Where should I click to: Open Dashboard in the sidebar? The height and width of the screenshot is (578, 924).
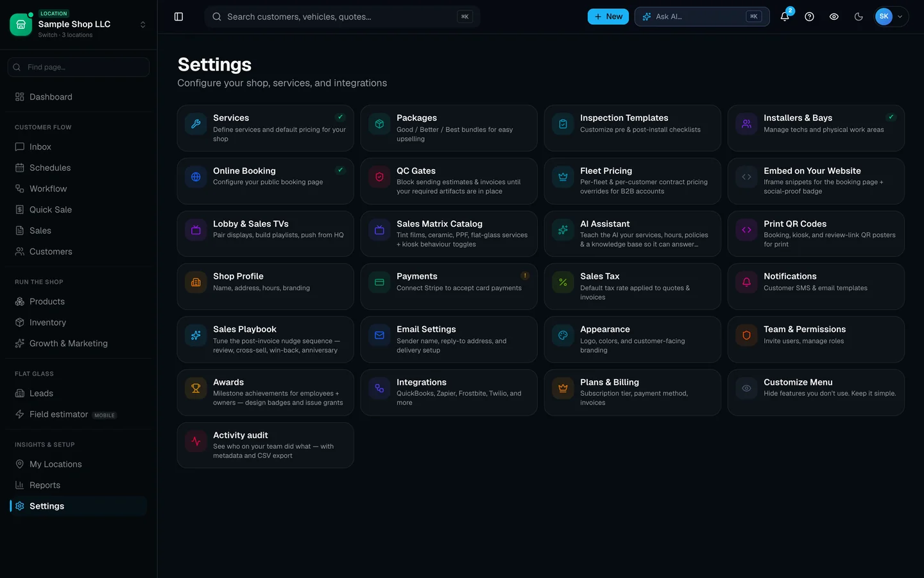click(78, 97)
